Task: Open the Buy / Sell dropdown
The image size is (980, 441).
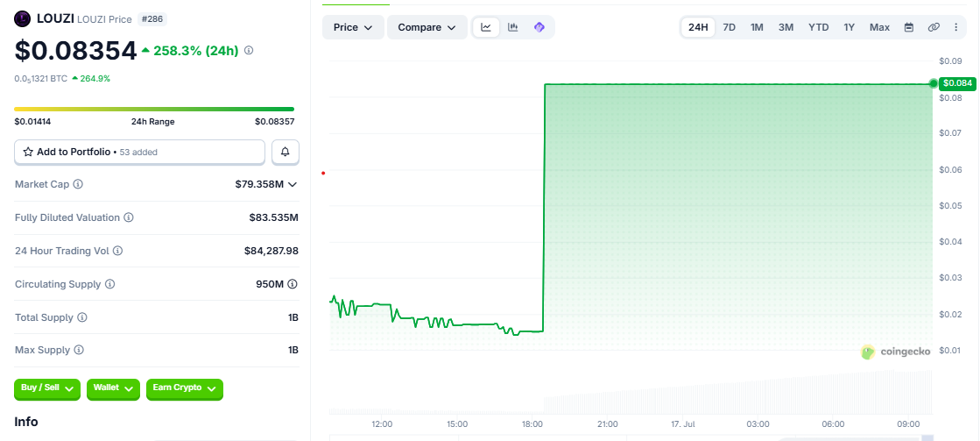Action: coord(47,388)
